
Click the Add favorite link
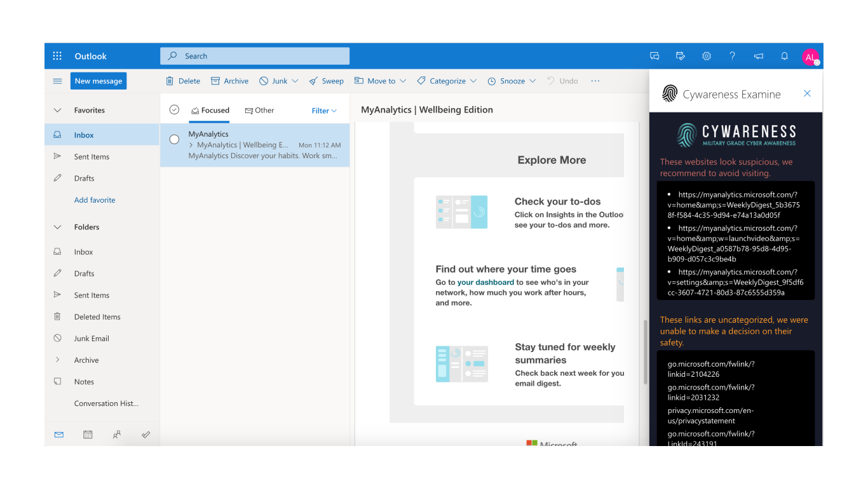95,200
